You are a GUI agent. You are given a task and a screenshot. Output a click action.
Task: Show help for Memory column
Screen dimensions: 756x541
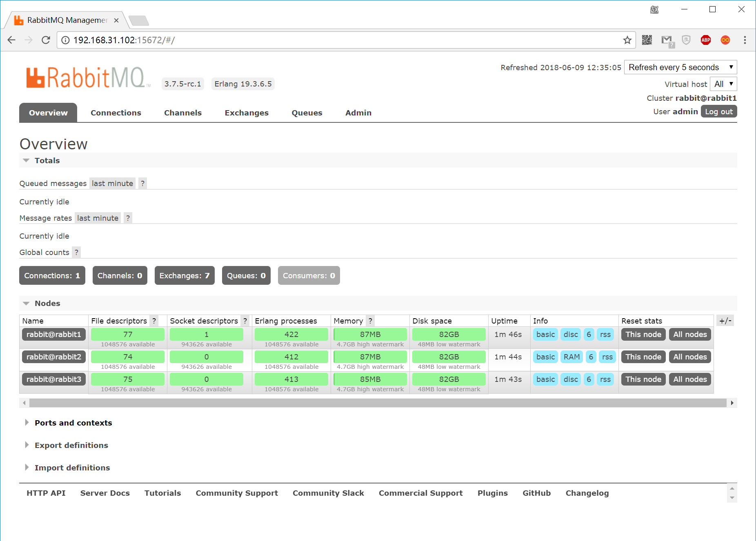pyautogui.click(x=370, y=321)
